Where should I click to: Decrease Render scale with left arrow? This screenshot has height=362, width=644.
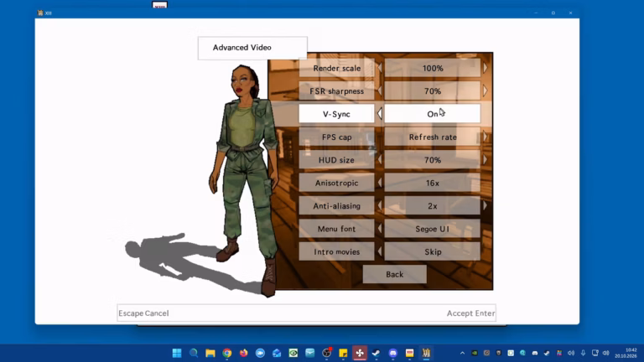[380, 68]
